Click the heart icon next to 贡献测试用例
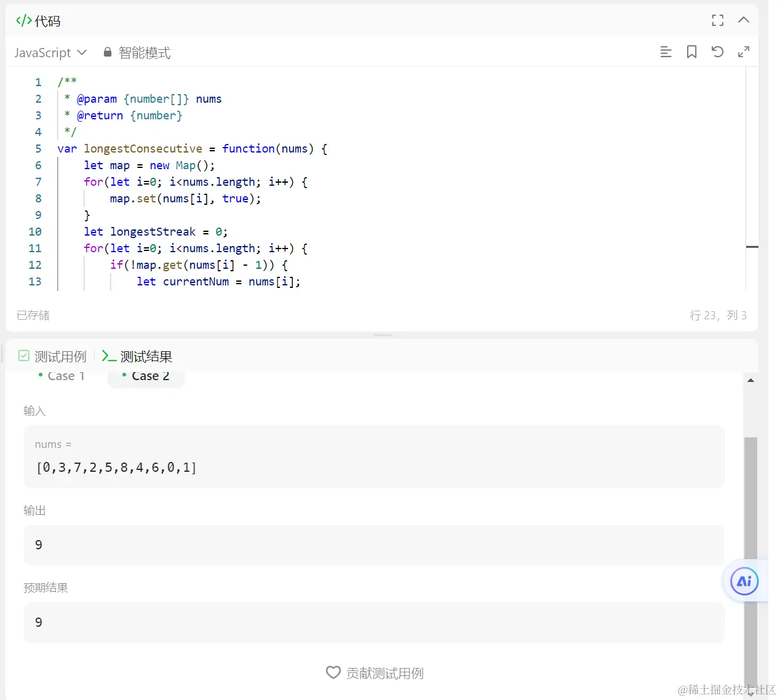Image resolution: width=780 pixels, height=700 pixels. (333, 672)
